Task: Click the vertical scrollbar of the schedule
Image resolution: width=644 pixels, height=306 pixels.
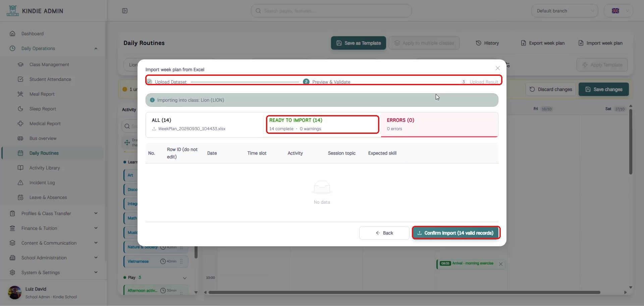Action: point(631,142)
